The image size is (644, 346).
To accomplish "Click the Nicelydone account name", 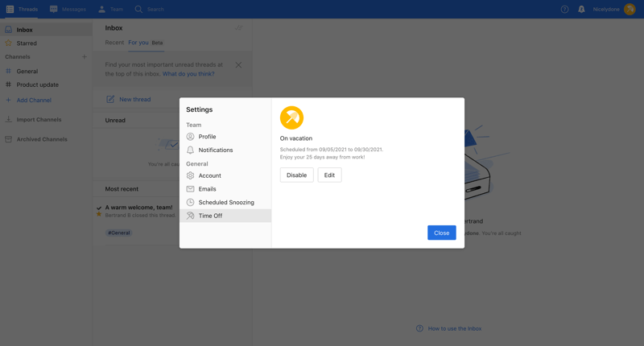I will tap(606, 9).
